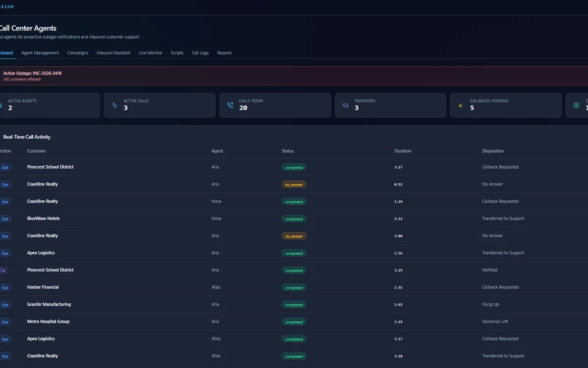The height and width of the screenshot is (368, 588).
Task: Click the Granite Manufacturing customer name
Action: [49, 304]
